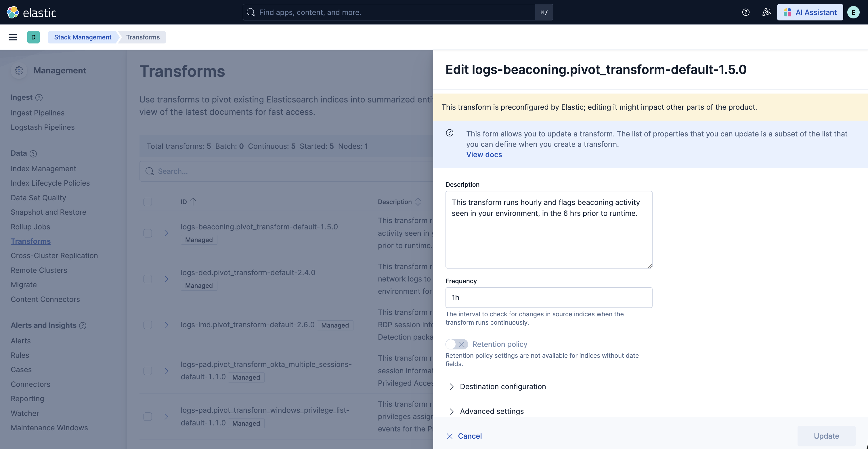Image resolution: width=868 pixels, height=449 pixels.
Task: Open Stack Management via the breadcrumb
Action: (x=83, y=37)
